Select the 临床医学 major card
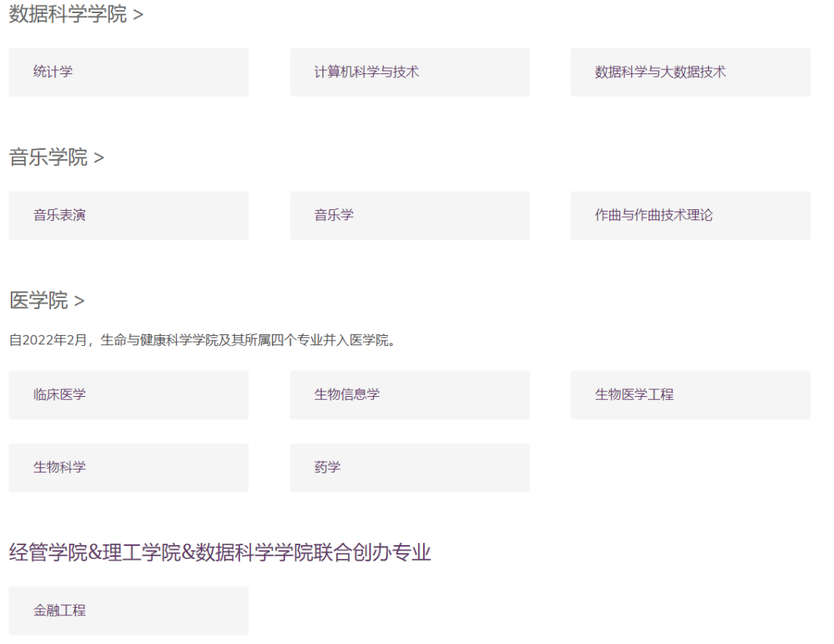Viewport: 834px width, 644px height. tap(129, 395)
